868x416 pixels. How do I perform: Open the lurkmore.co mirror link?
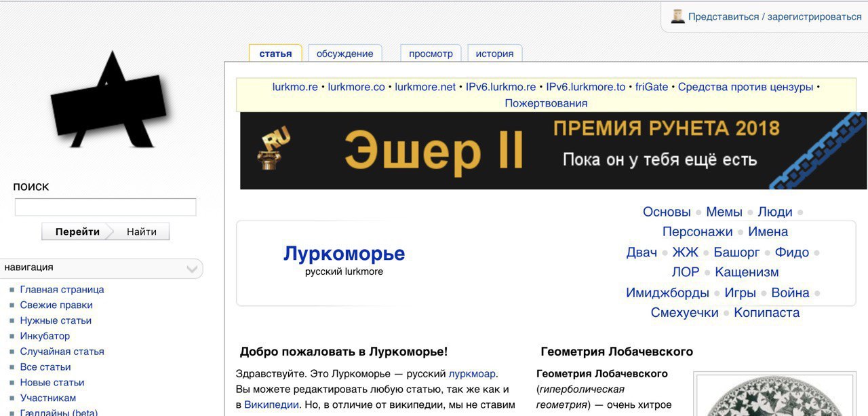coord(356,87)
